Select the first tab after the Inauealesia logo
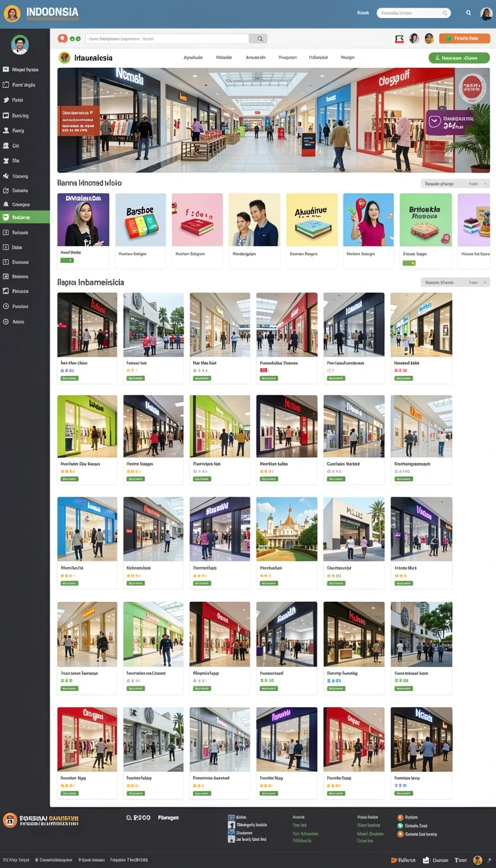The width and height of the screenshot is (496, 868). [193, 57]
